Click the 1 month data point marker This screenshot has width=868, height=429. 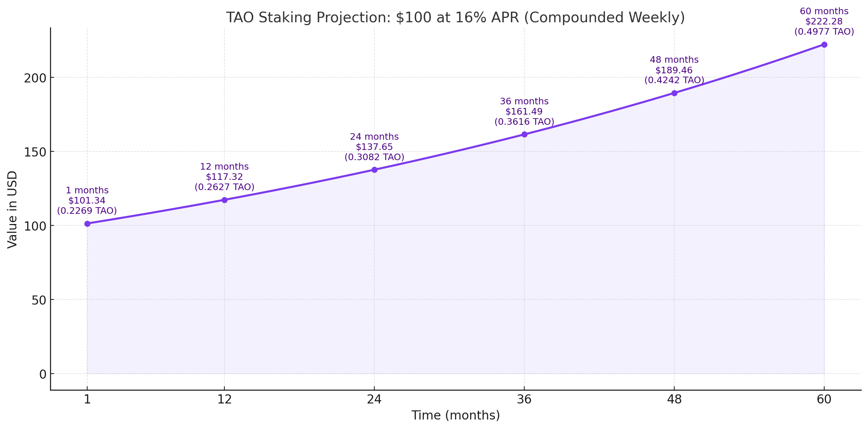(87, 224)
